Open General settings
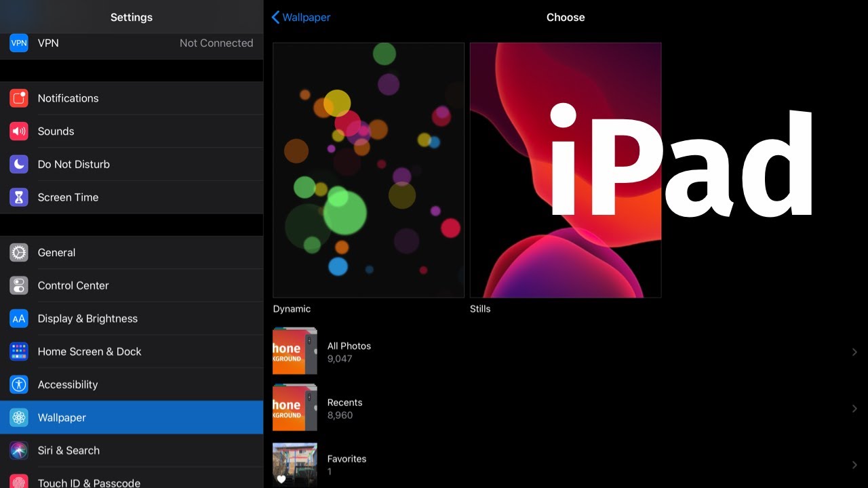868x488 pixels. click(132, 253)
